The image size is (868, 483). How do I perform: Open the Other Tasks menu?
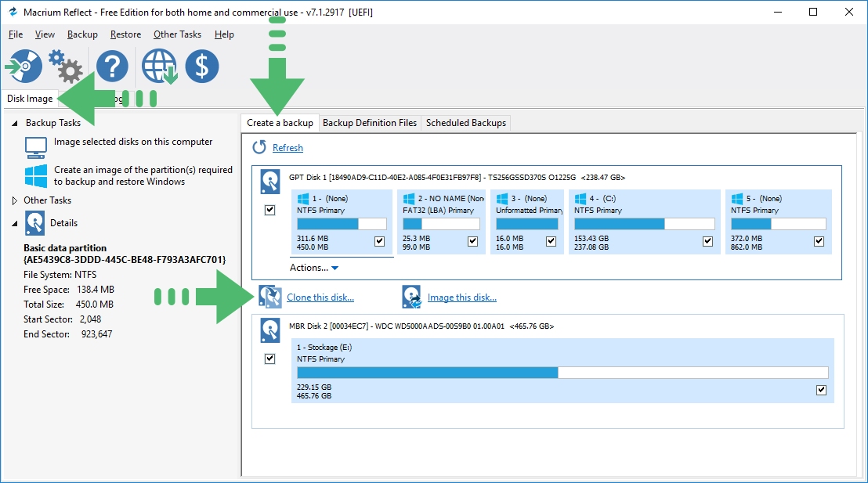pos(177,34)
